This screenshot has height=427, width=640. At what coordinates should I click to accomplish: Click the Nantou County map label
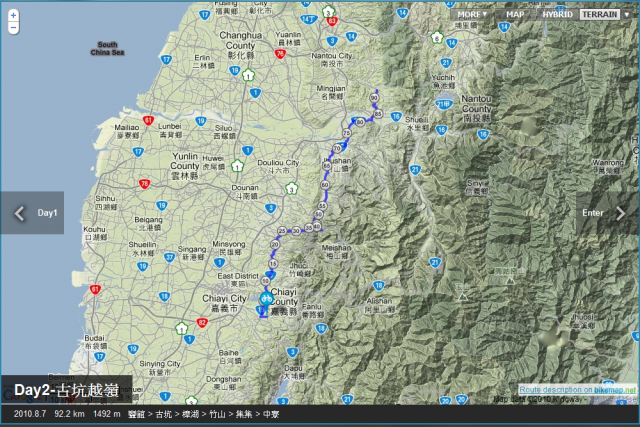click(x=476, y=109)
